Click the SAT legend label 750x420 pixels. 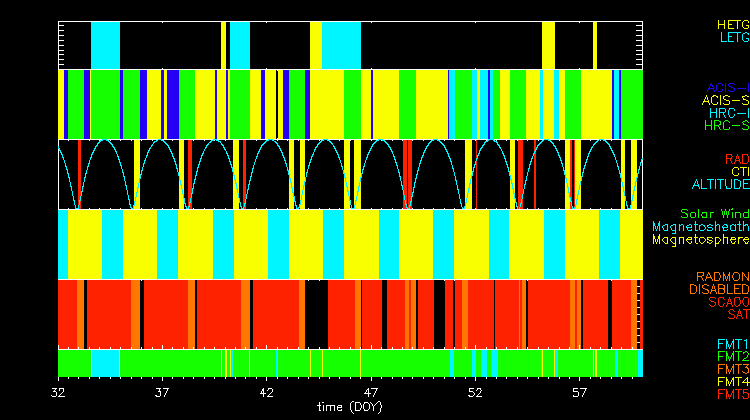click(x=738, y=315)
